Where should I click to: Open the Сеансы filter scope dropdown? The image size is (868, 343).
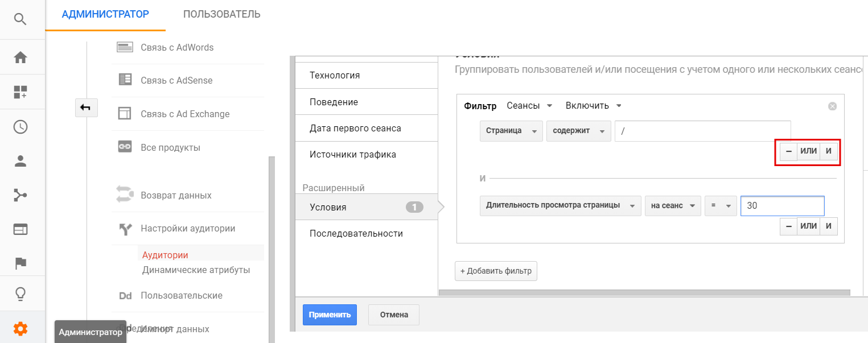click(x=530, y=106)
